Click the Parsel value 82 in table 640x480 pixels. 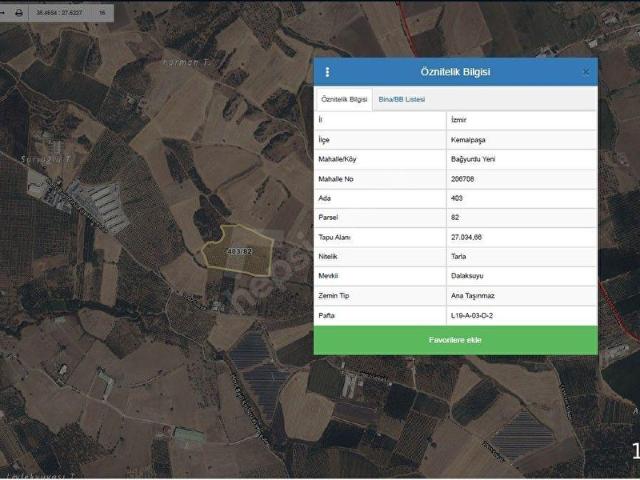pos(456,218)
